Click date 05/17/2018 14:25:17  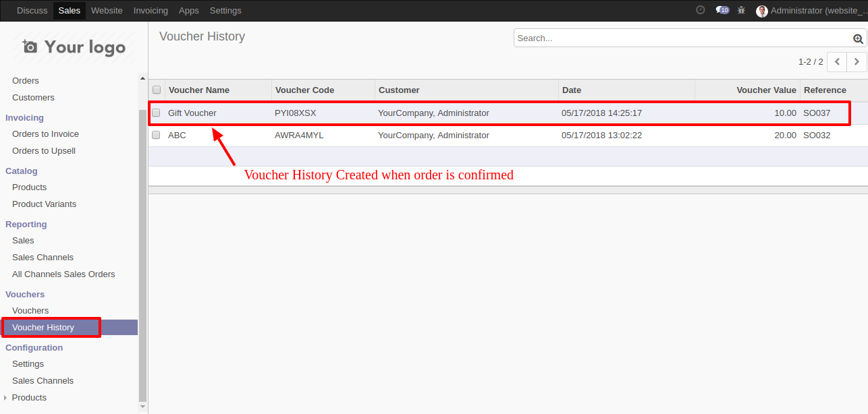(601, 113)
